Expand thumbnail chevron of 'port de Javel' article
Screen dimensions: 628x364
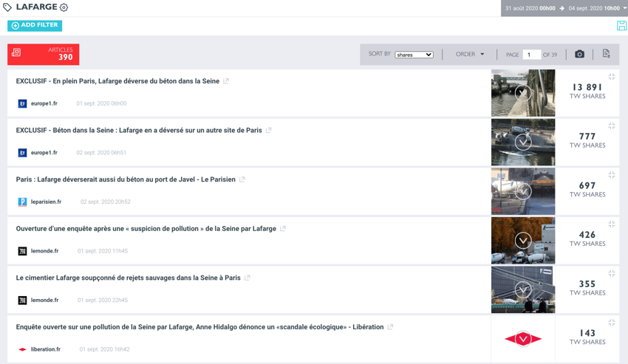(523, 191)
